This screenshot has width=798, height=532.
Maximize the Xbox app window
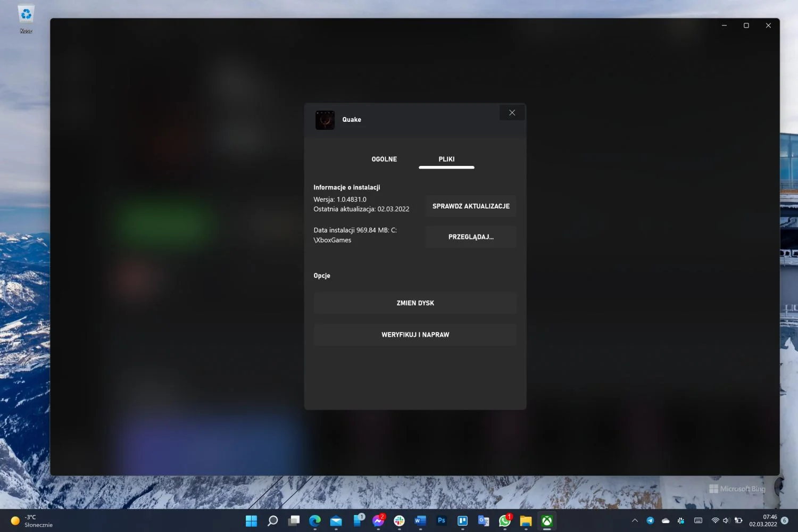(746, 26)
